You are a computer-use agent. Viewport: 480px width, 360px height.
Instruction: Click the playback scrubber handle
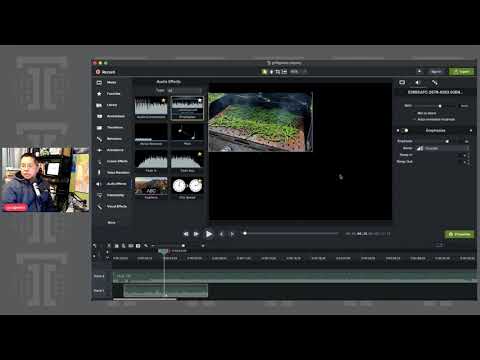[245, 233]
